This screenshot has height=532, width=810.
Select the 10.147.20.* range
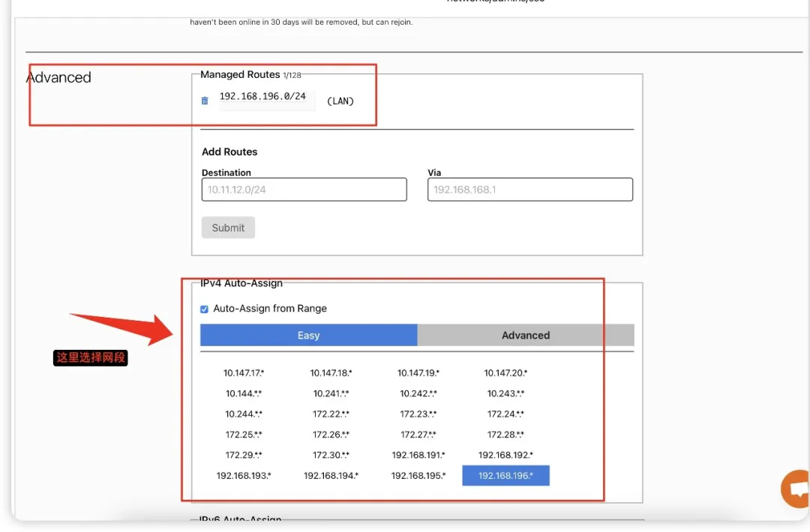pos(505,372)
